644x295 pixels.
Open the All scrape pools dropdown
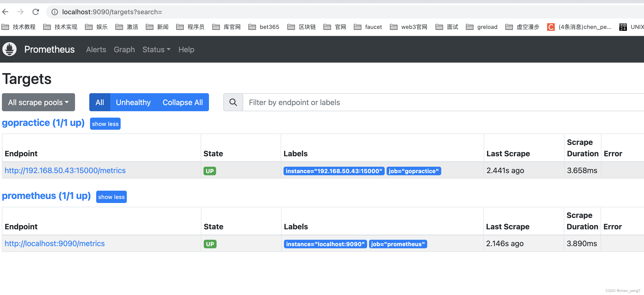[38, 102]
